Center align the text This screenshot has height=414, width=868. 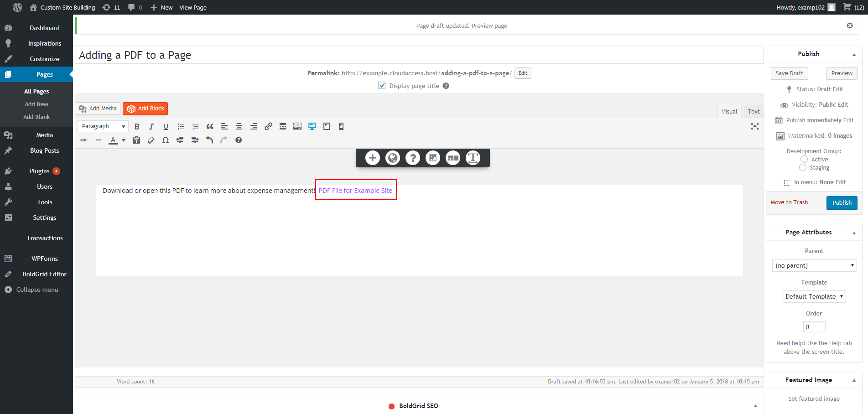tap(239, 127)
